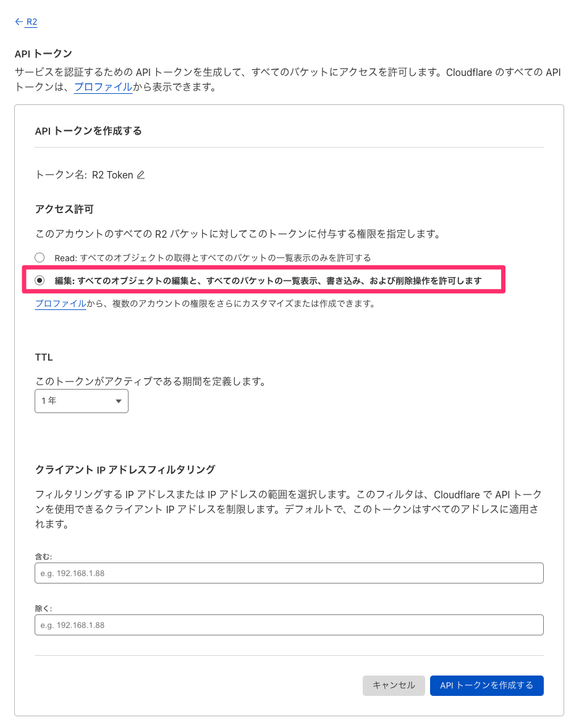This screenshot has height=728, width=579.
Task: Click the 含む field label
Action: 44,556
